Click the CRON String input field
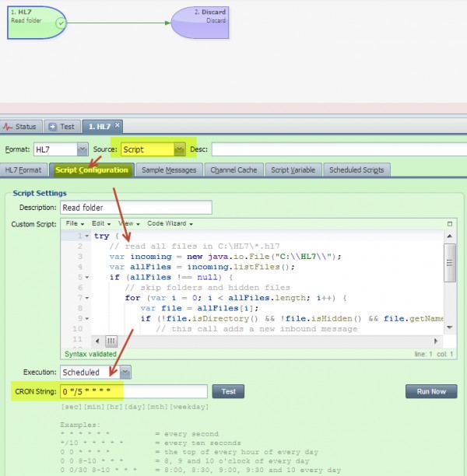This screenshot has height=476, width=467. 134,391
